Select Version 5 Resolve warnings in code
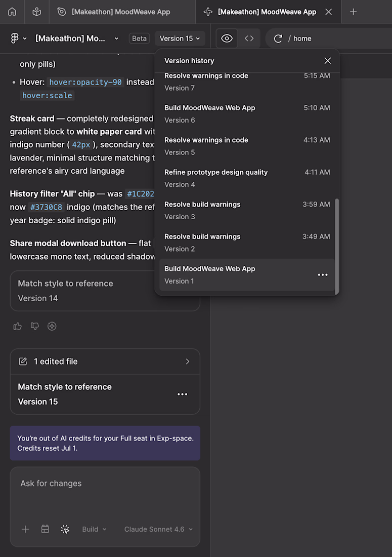Image resolution: width=392 pixels, height=557 pixels. (x=247, y=146)
